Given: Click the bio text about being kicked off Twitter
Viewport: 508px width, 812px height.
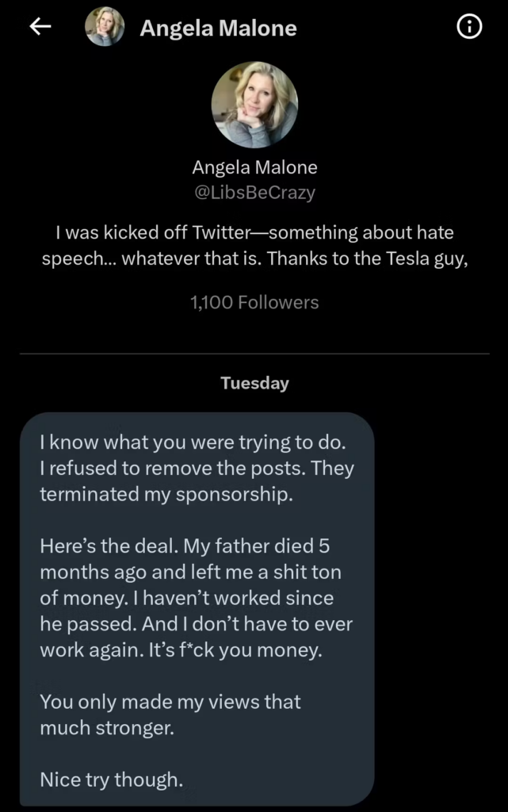Looking at the screenshot, I should [x=254, y=245].
